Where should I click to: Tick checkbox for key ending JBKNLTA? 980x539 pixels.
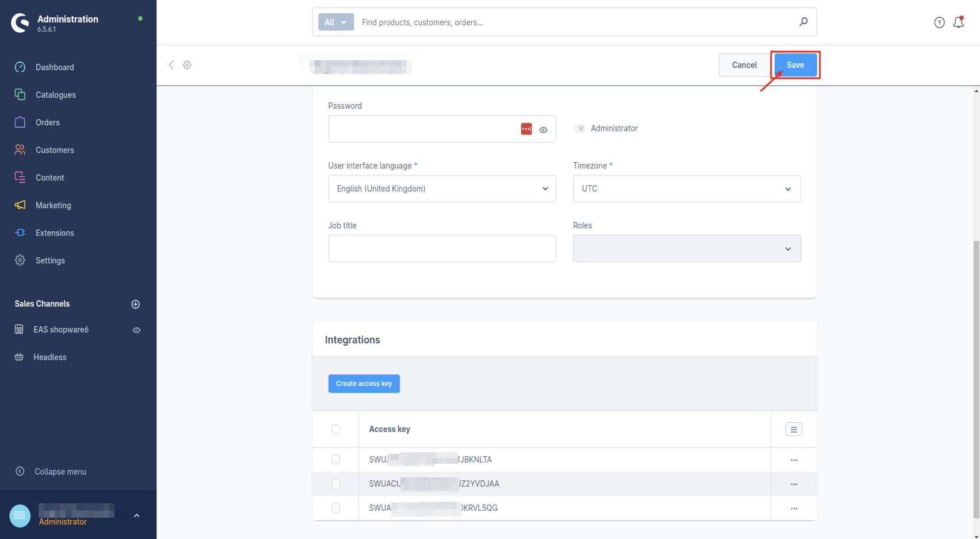[335, 460]
